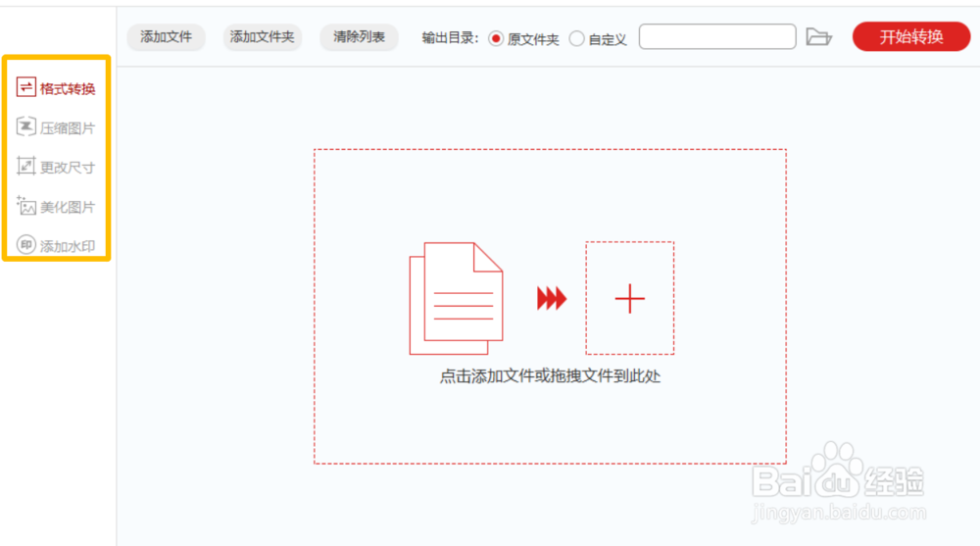This screenshot has height=546, width=980.
Task: Click the 格式转换 swap-arrows icon
Action: 25,87
